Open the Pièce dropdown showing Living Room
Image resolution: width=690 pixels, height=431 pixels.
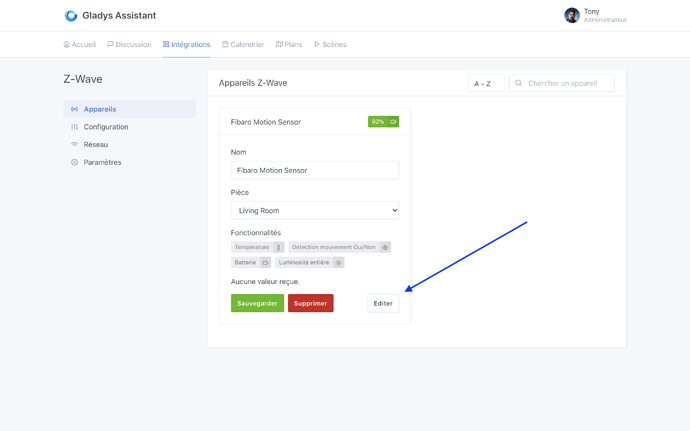315,210
